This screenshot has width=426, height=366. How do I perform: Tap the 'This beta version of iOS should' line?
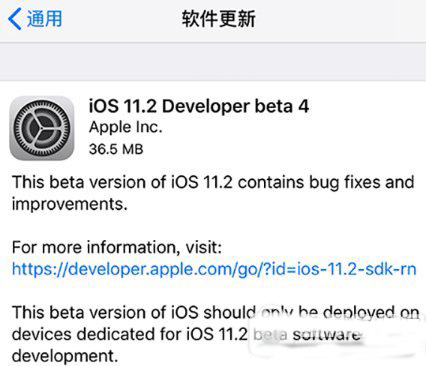click(134, 313)
